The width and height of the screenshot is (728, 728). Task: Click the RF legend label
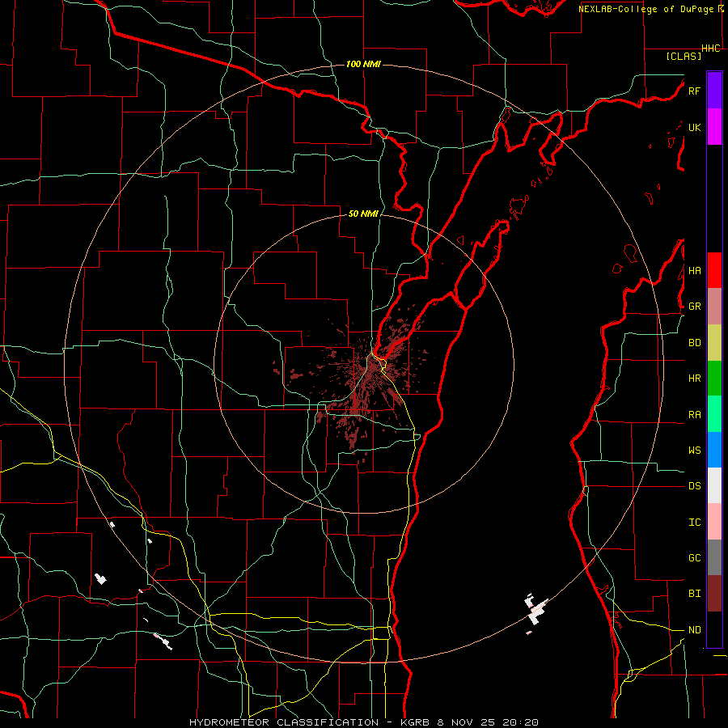[x=694, y=91]
